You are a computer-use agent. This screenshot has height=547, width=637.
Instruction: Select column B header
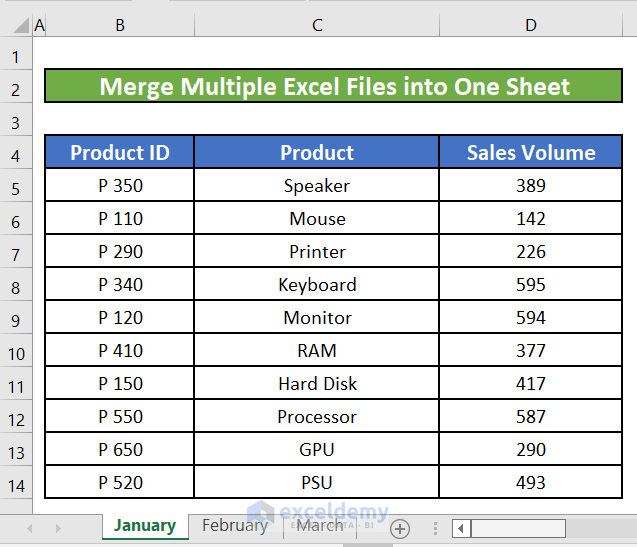pyautogui.click(x=120, y=25)
